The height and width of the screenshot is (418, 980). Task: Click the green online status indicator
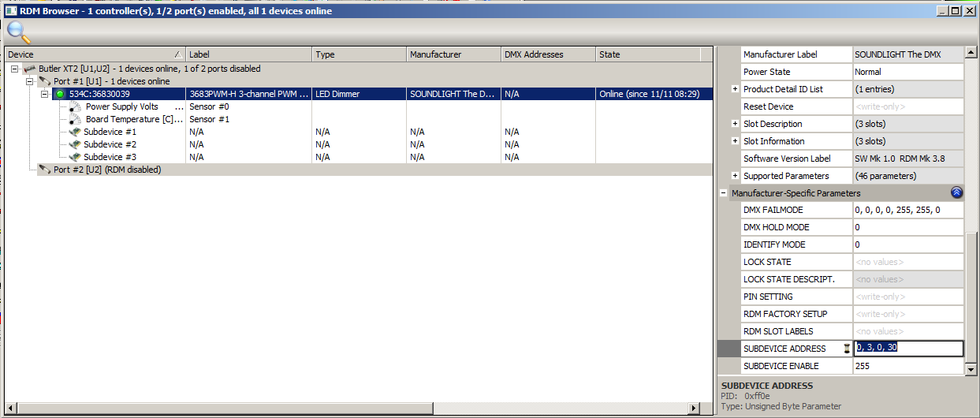tap(60, 95)
